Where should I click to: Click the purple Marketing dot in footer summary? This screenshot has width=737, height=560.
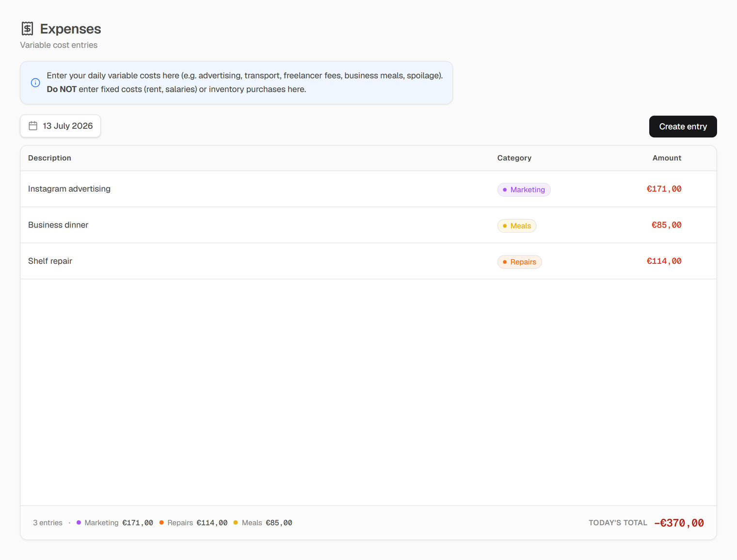pos(79,523)
